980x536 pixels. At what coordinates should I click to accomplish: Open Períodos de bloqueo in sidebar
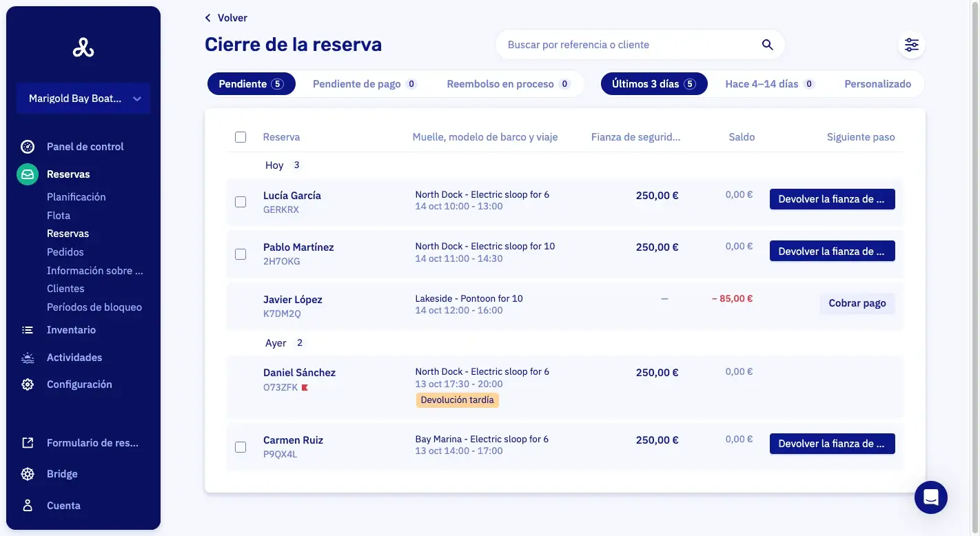[x=94, y=307]
